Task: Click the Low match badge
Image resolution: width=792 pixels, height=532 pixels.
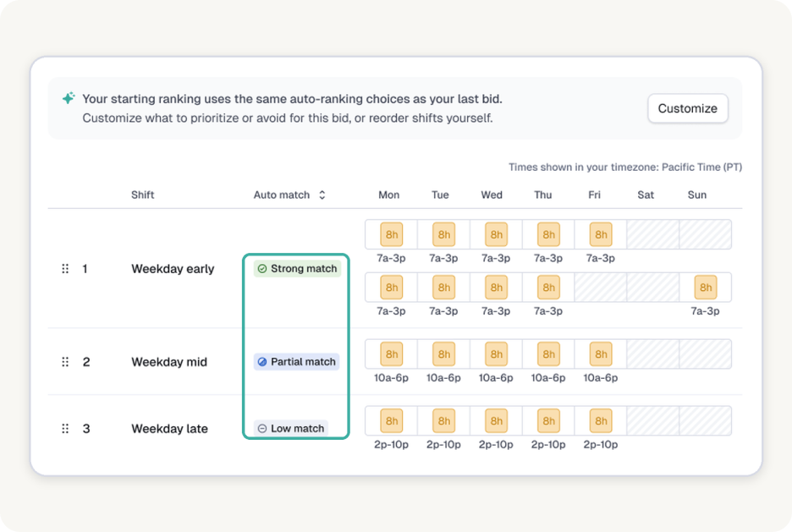Action: (x=291, y=429)
